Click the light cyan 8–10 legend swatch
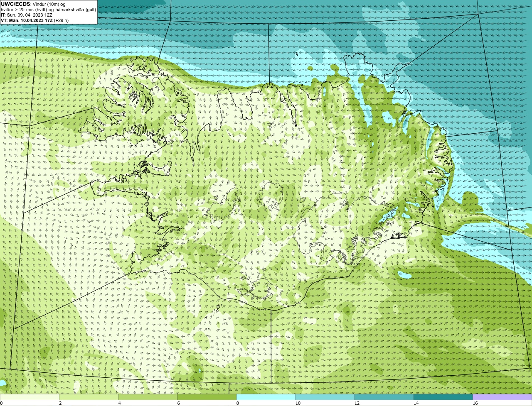 click(x=266, y=397)
